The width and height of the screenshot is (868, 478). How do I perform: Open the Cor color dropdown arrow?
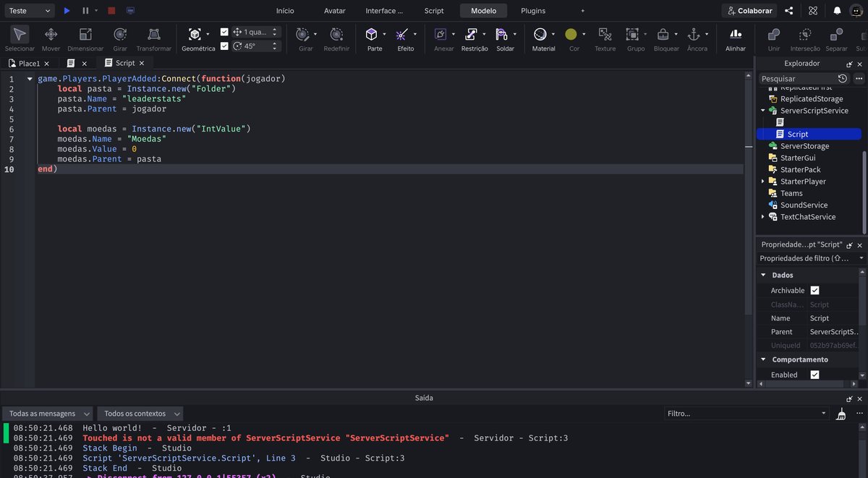(x=584, y=34)
